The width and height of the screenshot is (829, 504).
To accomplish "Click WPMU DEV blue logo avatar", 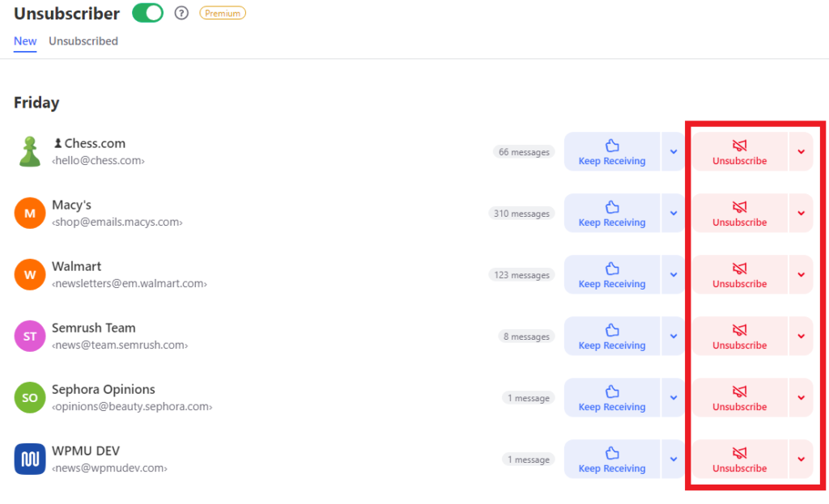I will pos(30,459).
